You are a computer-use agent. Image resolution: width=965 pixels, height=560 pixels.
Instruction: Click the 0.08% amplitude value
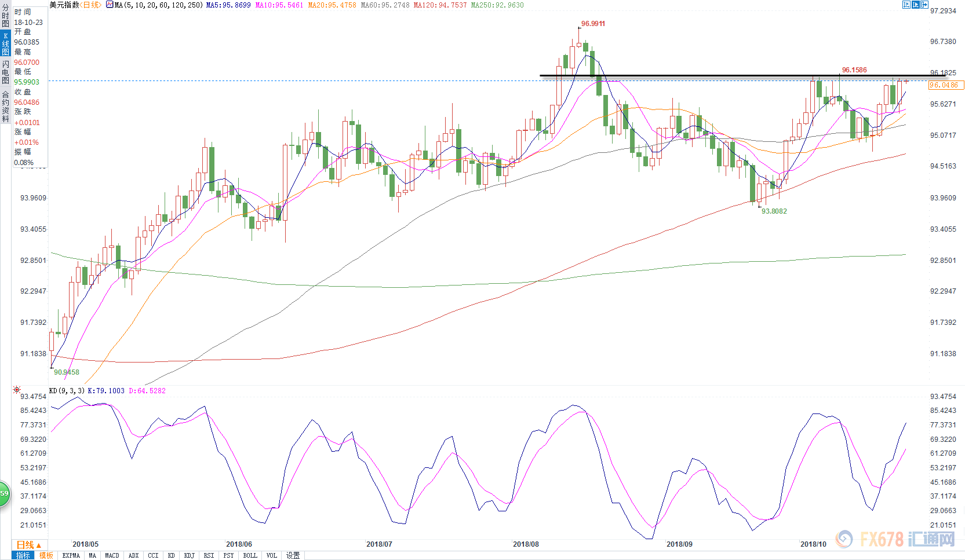pos(24,163)
